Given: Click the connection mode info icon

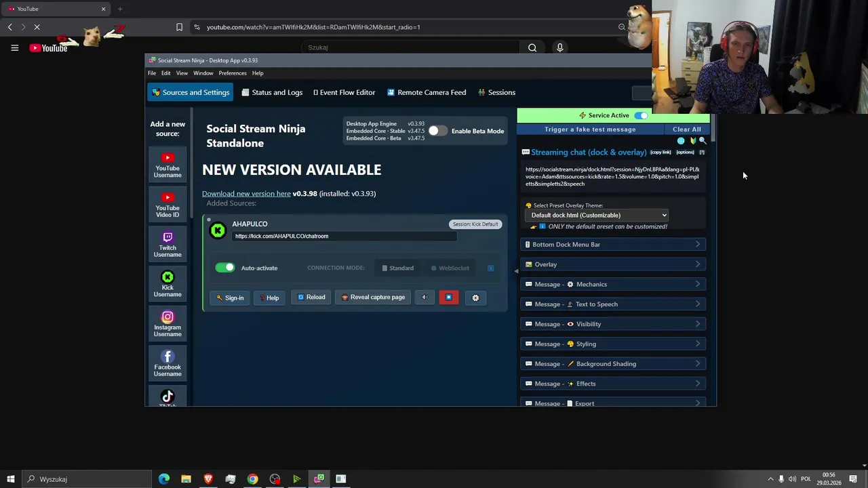Looking at the screenshot, I should point(491,268).
